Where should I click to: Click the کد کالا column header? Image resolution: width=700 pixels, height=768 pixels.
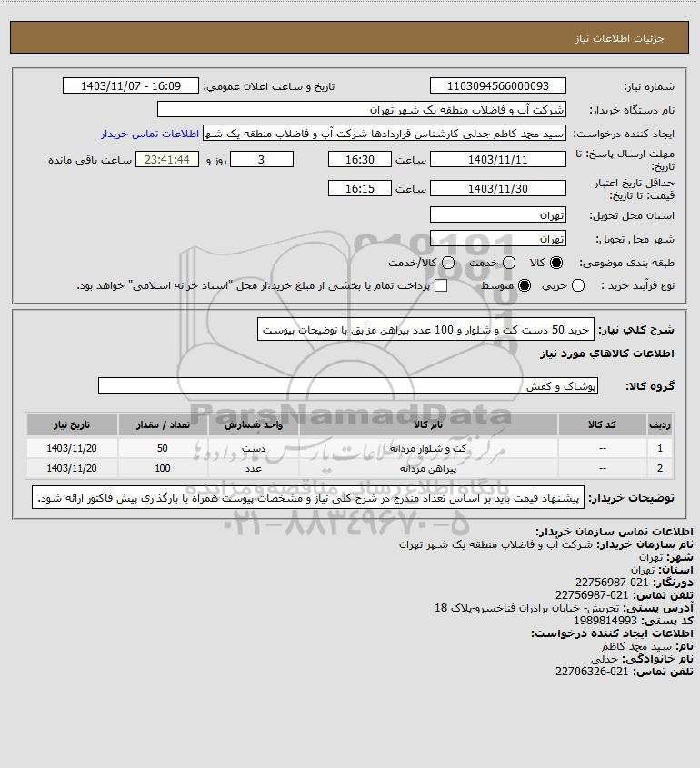(602, 424)
